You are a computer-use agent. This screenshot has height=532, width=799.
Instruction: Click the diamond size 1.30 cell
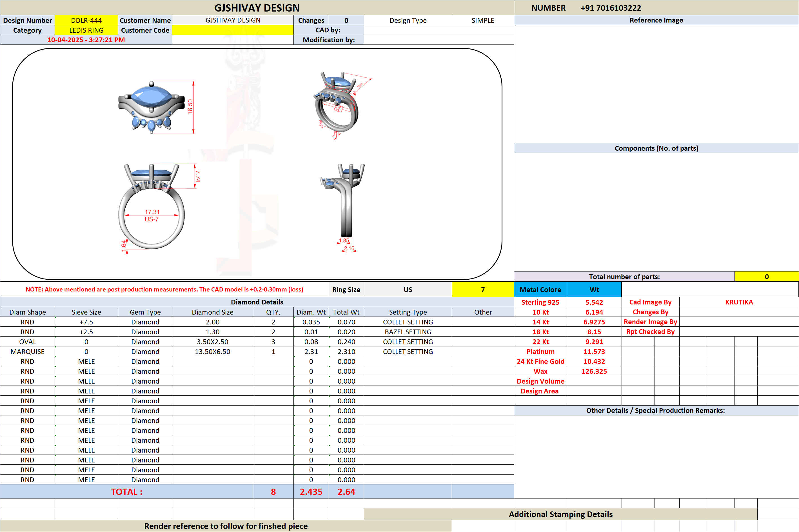click(x=212, y=332)
